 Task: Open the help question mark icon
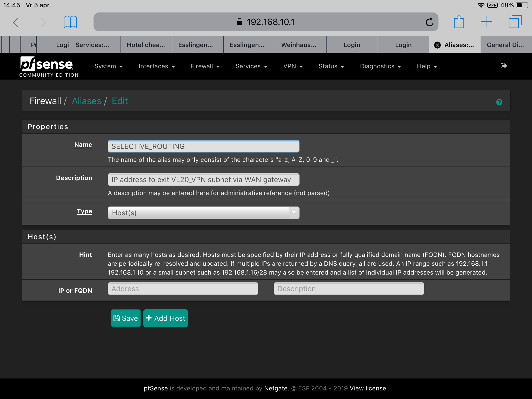tap(499, 102)
